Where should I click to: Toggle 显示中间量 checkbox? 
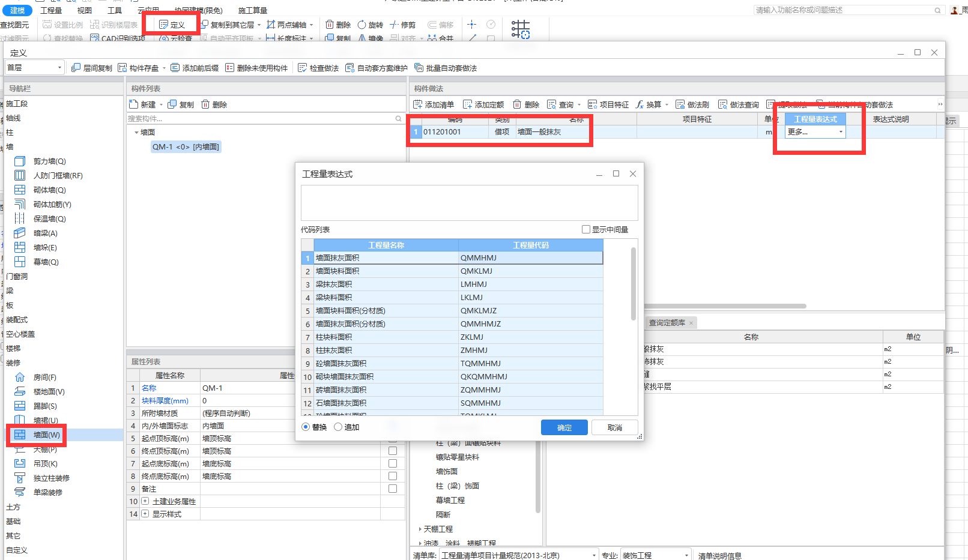pyautogui.click(x=586, y=229)
